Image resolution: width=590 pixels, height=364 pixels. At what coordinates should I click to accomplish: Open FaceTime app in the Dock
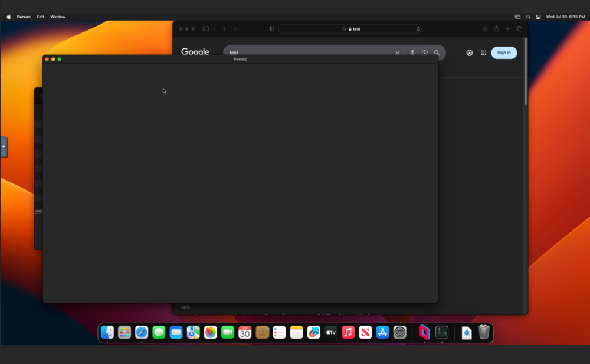pyautogui.click(x=228, y=332)
